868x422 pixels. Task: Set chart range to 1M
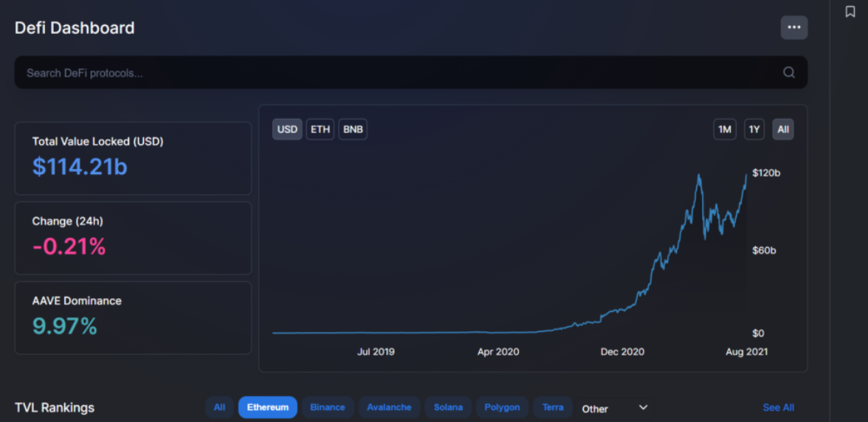click(x=725, y=129)
